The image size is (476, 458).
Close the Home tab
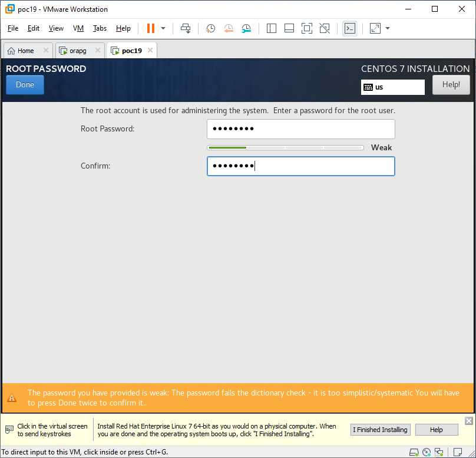(46, 50)
